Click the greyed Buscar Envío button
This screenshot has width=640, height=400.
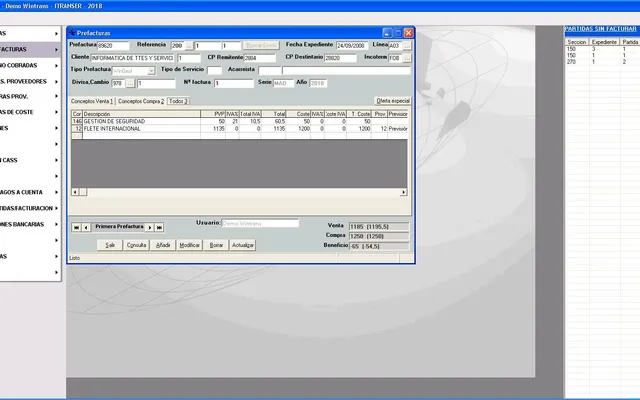[x=261, y=45]
